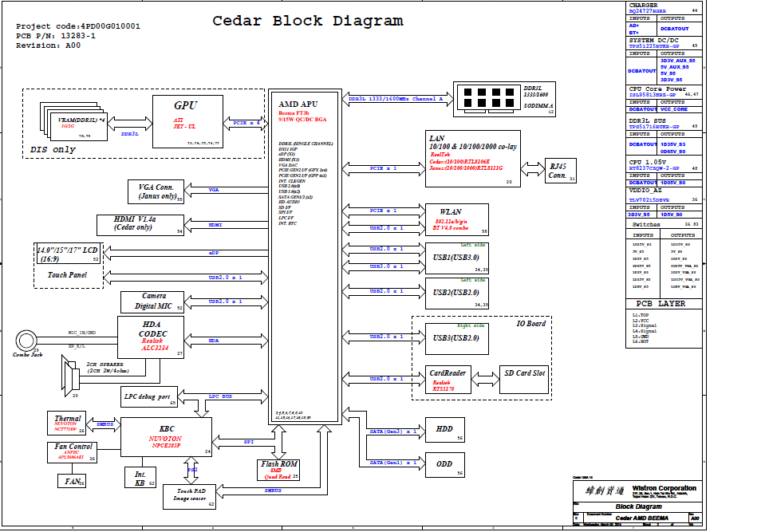The image size is (765, 532).
Task: Click the SD Card Slot box
Action: click(524, 380)
